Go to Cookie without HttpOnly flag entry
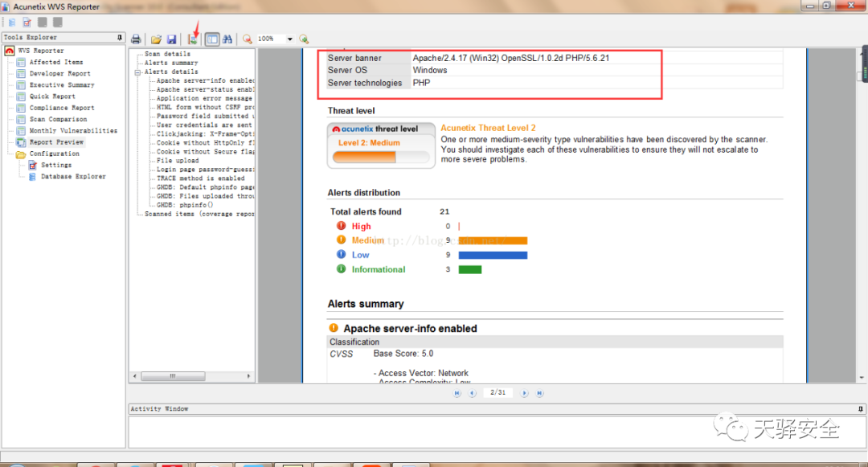The width and height of the screenshot is (868, 467). [205, 143]
